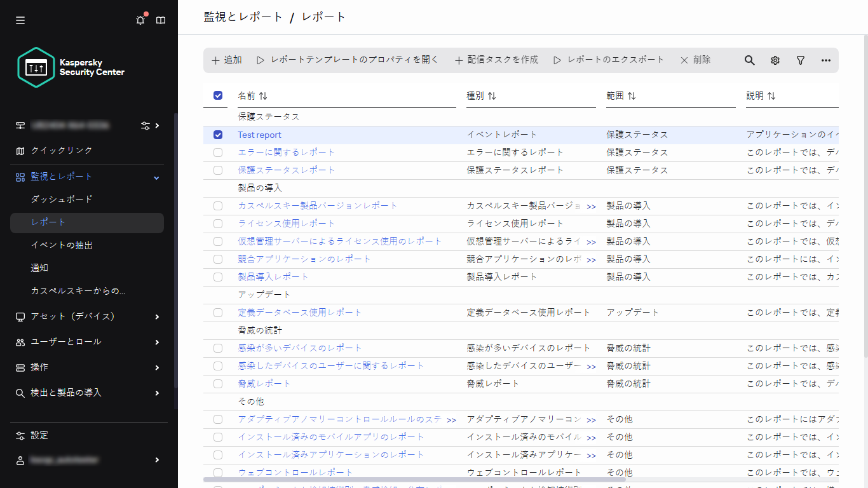The width and height of the screenshot is (868, 488).
Task: Open the filter icon in the toolbar
Action: (800, 60)
